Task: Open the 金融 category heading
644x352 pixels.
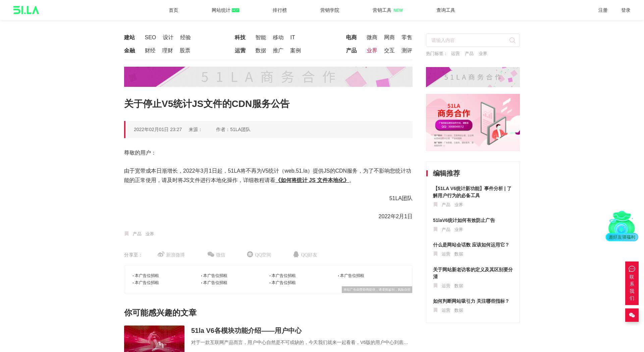Action: click(x=129, y=51)
